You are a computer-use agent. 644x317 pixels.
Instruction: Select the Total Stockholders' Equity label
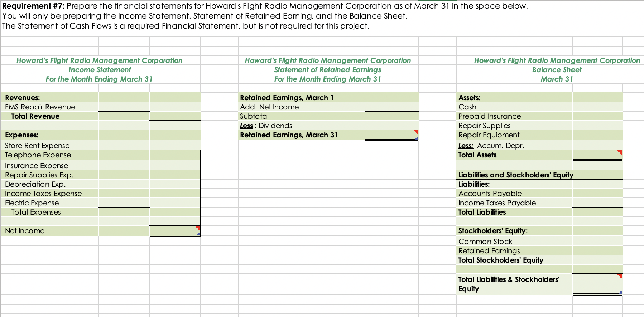coord(515,260)
